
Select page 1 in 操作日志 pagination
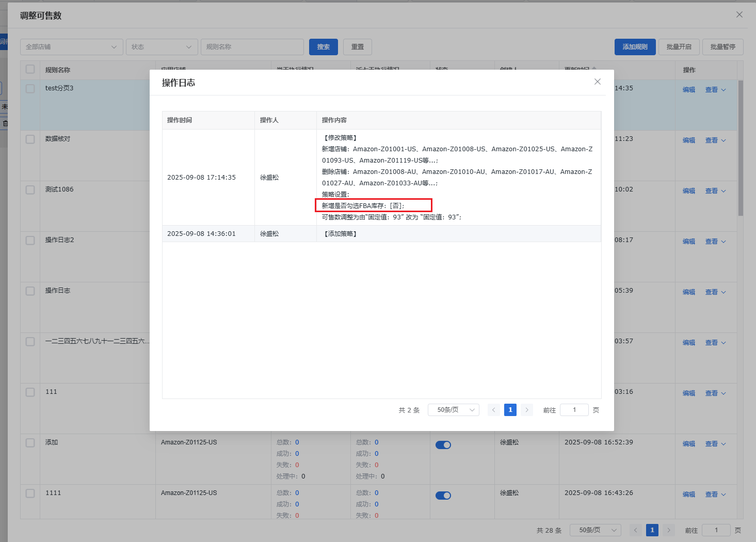(510, 410)
